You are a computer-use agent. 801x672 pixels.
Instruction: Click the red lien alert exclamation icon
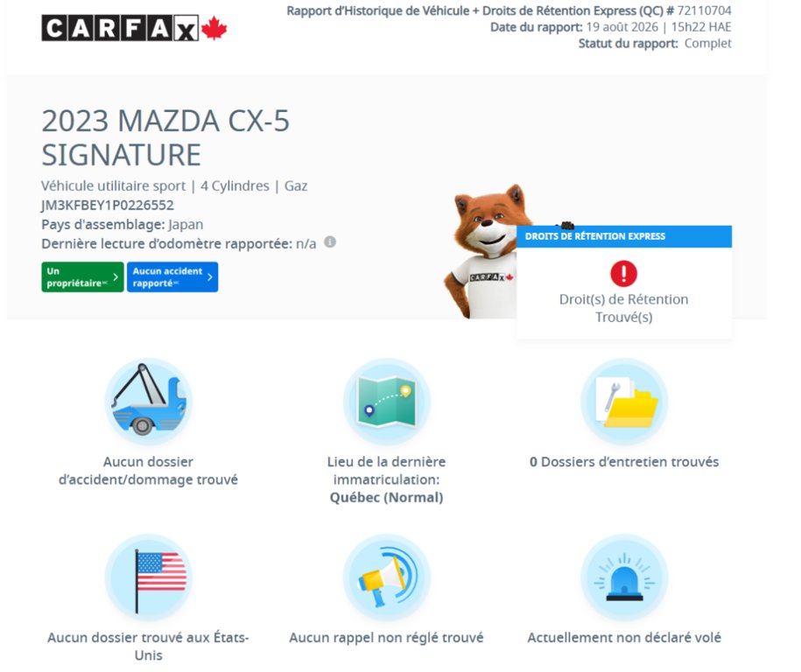tap(623, 273)
